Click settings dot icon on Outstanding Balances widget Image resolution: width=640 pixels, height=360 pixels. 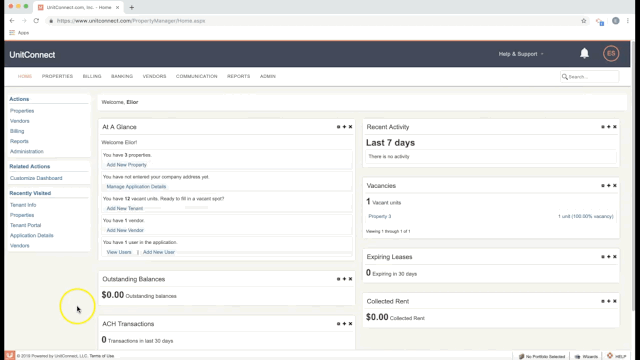[x=338, y=279]
